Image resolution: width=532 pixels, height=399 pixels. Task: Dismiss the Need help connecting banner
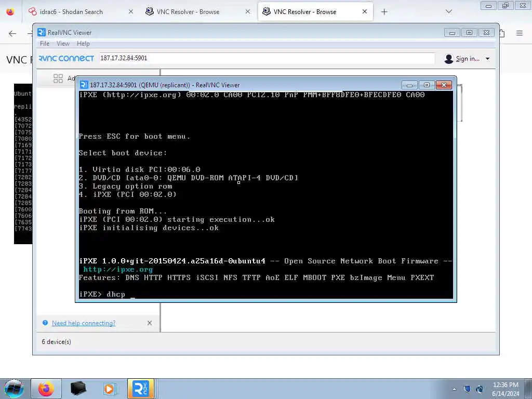[150, 323]
